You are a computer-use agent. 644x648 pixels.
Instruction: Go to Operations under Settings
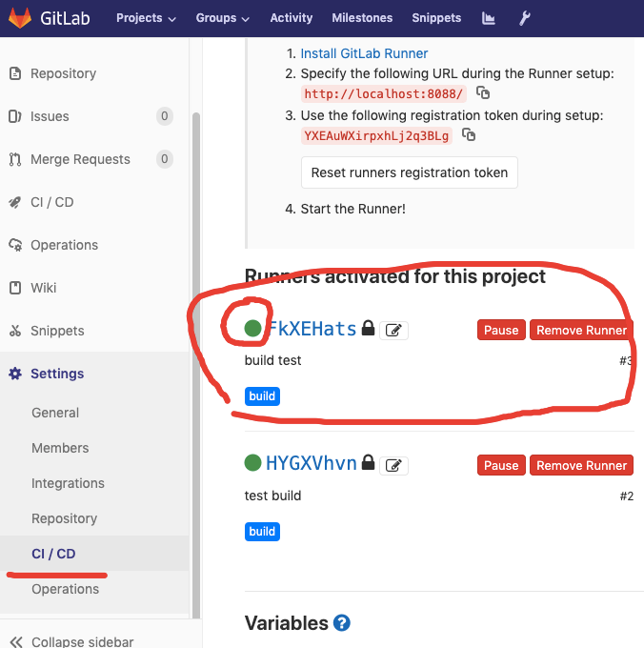(x=66, y=589)
